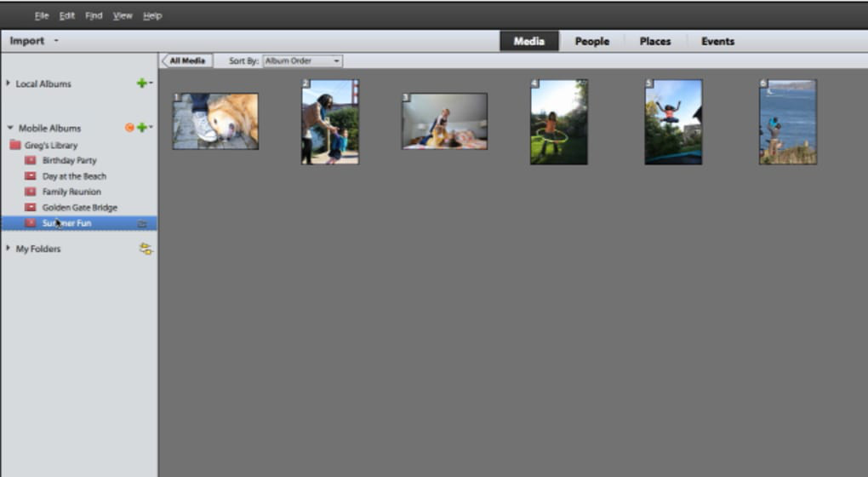
Task: Open the Golden Gate Bridge album
Action: [80, 207]
